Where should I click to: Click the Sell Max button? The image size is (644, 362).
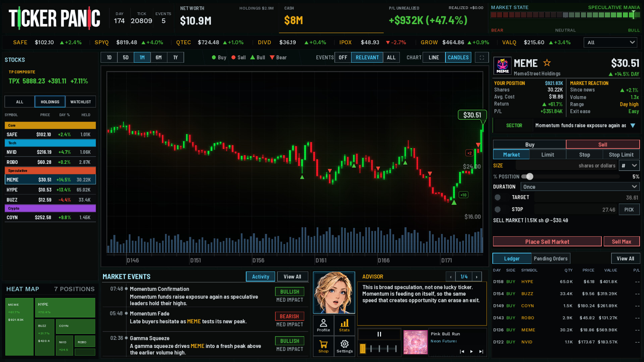(x=622, y=242)
